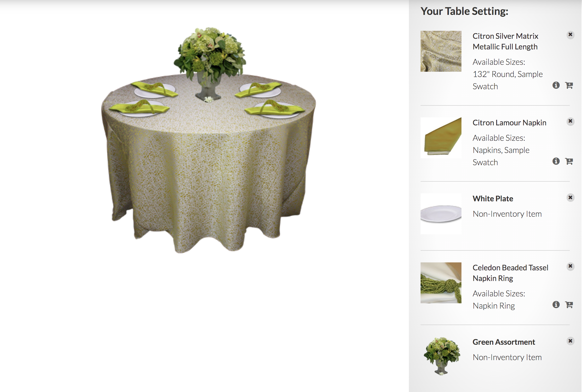Add Citron Lamour Napkin to cart

(569, 161)
